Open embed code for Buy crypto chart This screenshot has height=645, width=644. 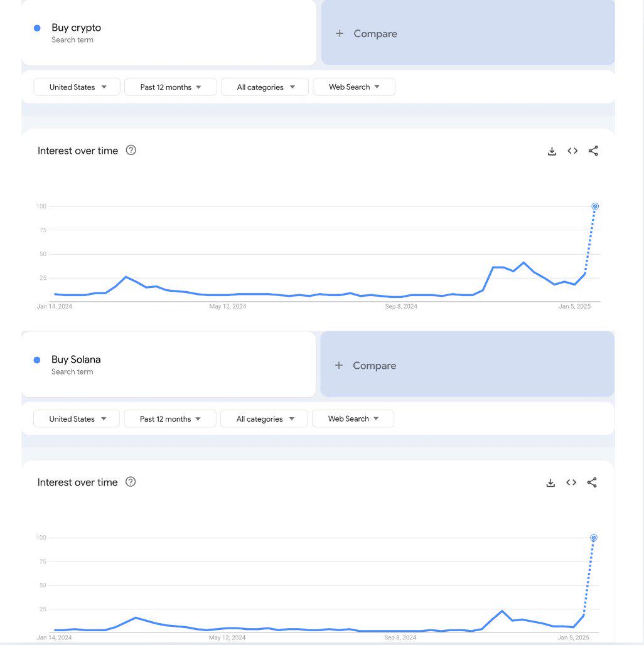572,151
